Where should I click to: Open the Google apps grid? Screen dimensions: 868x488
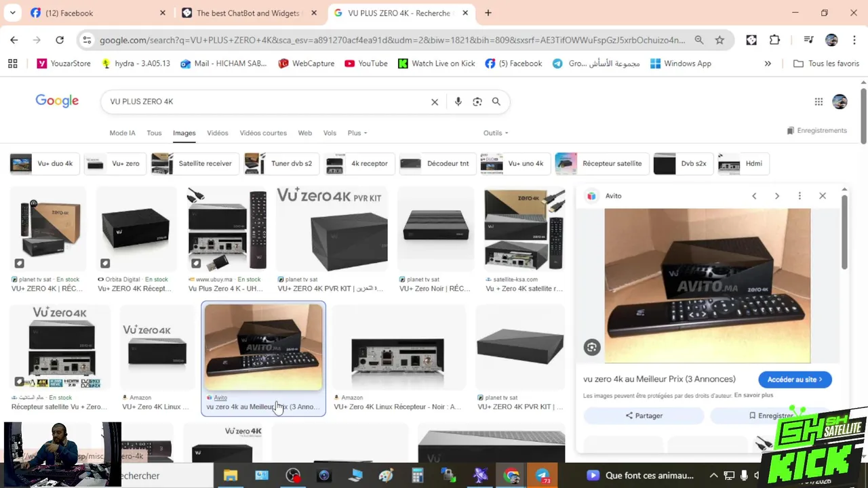coord(818,102)
